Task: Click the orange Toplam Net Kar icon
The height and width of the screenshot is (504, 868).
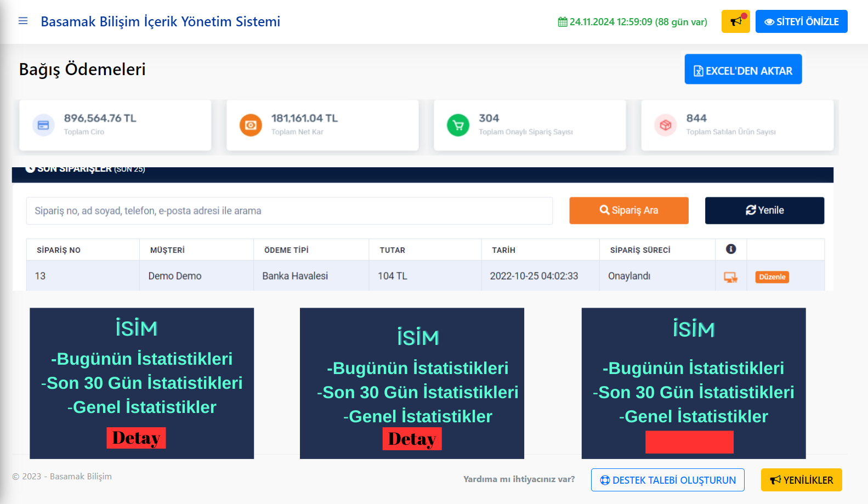Action: 251,125
